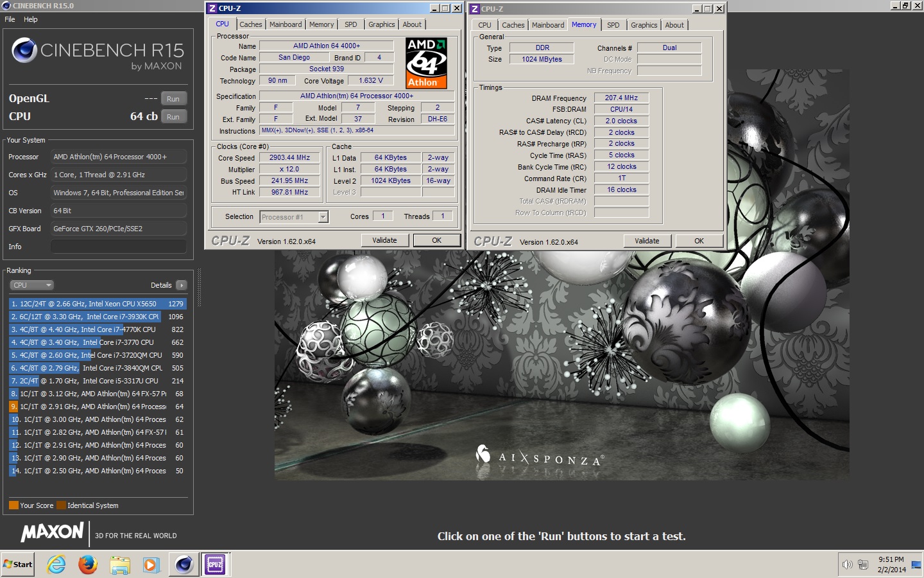This screenshot has width=924, height=578.
Task: Click Validate in left CPU-Z window
Action: [x=384, y=240]
